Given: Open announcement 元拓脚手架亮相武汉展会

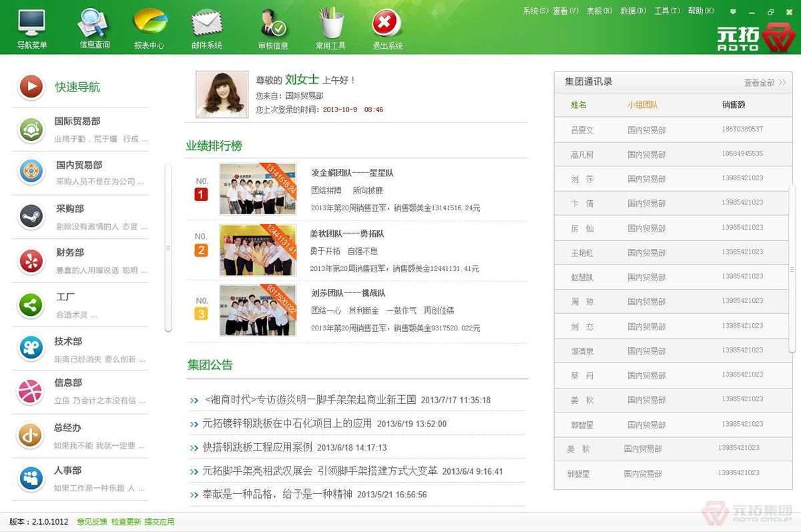Looking at the screenshot, I should (x=320, y=471).
